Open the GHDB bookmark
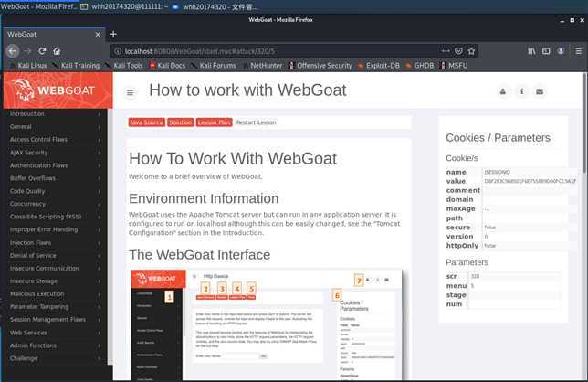This screenshot has width=588, height=382. tap(420, 65)
